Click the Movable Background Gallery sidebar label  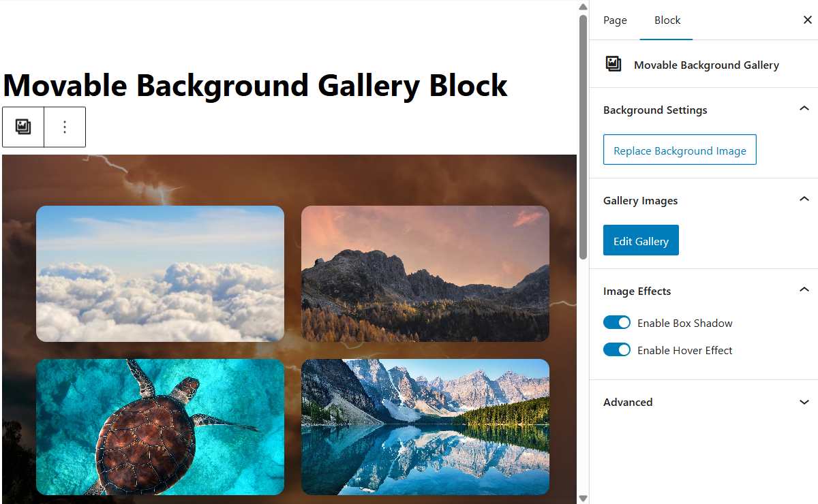[706, 65]
